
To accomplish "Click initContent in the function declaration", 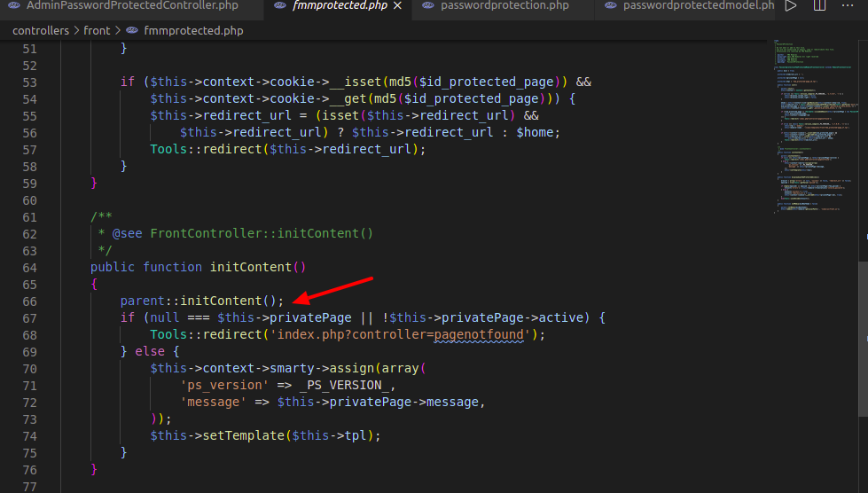I will coord(251,267).
